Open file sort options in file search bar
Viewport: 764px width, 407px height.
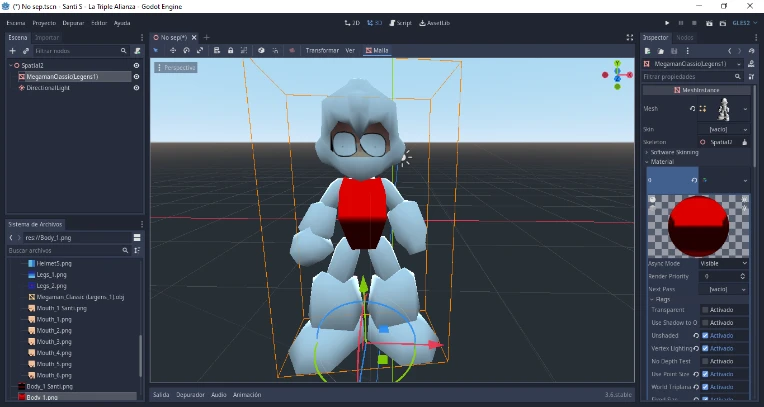pyautogui.click(x=137, y=250)
